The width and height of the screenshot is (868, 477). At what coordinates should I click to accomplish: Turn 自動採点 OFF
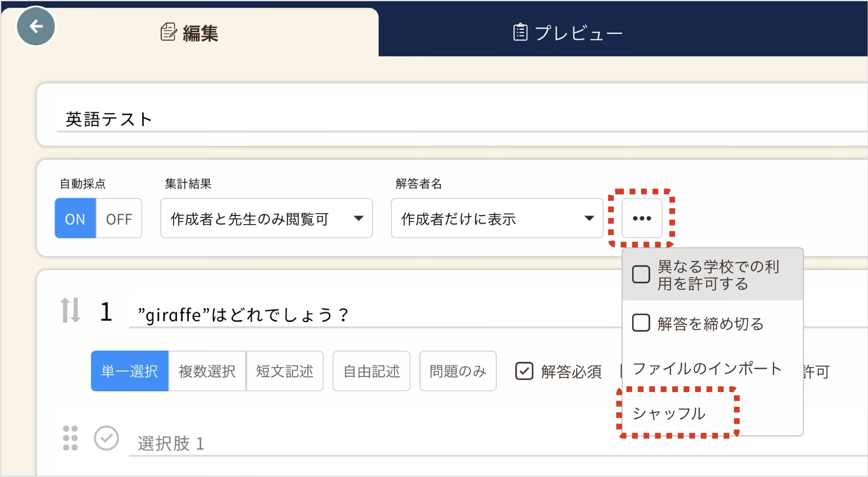(119, 218)
